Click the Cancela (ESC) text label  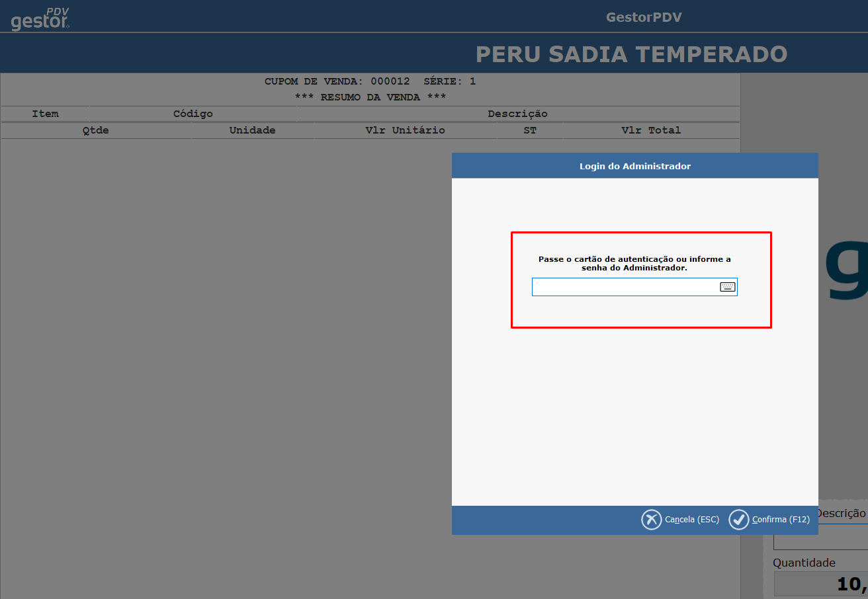691,520
